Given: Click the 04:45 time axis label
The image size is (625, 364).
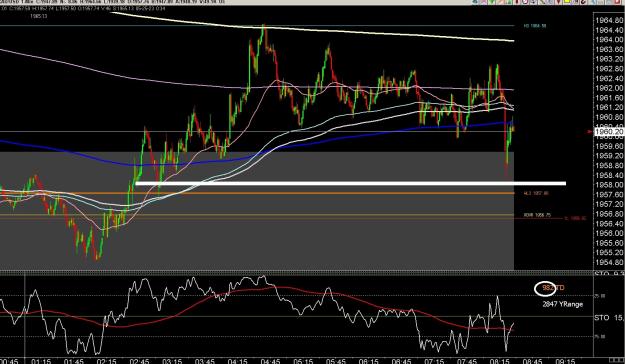Looking at the screenshot, I should (270, 361).
